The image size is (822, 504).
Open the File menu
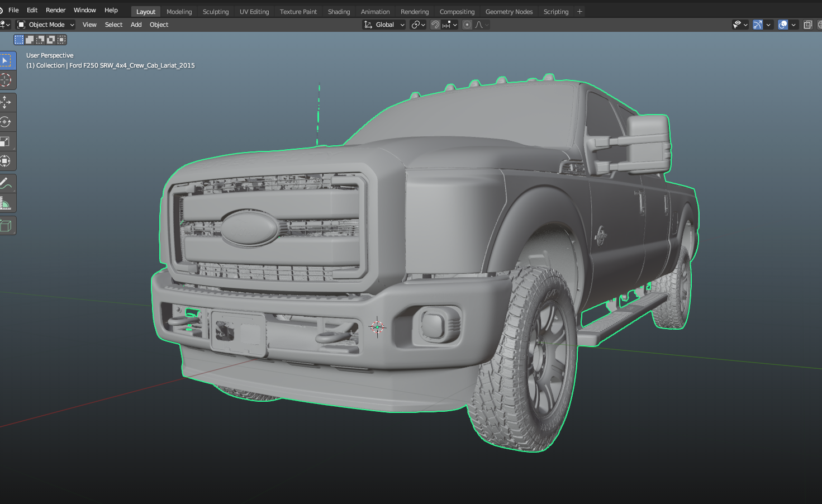click(13, 10)
